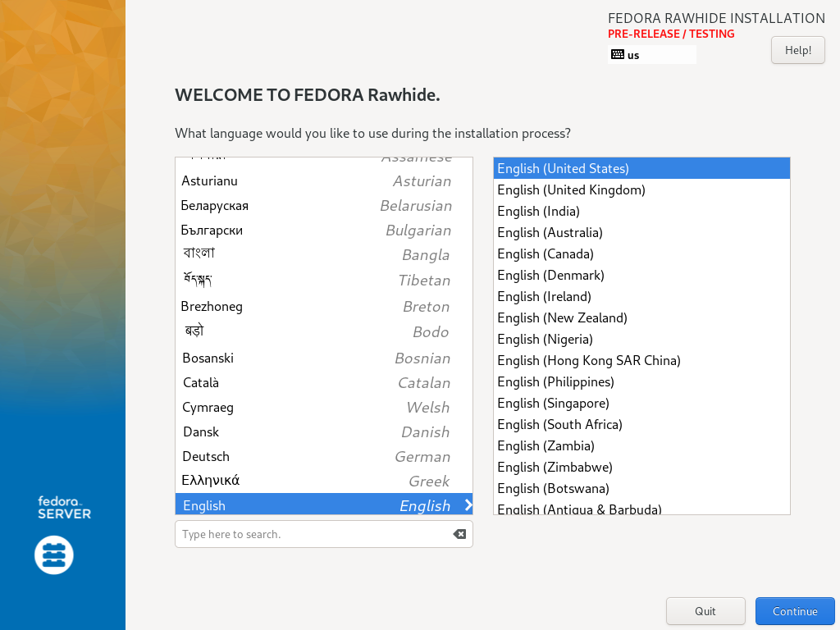The image size is (840, 630).
Task: Choose English (India) locale
Action: click(641, 211)
